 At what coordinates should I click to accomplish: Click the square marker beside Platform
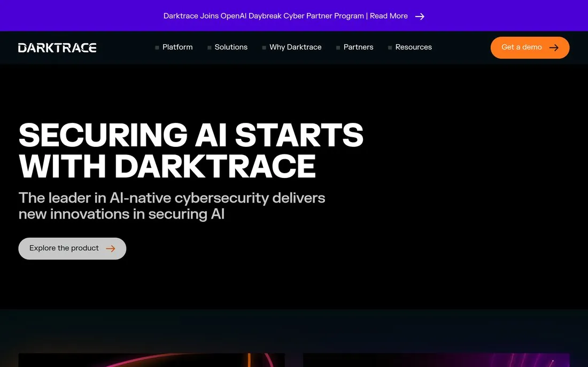click(157, 48)
